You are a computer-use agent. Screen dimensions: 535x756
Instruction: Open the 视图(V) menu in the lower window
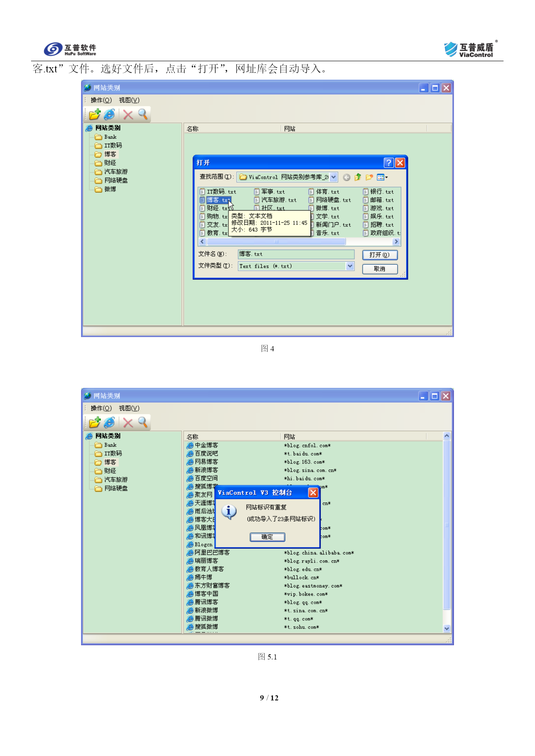pos(129,408)
